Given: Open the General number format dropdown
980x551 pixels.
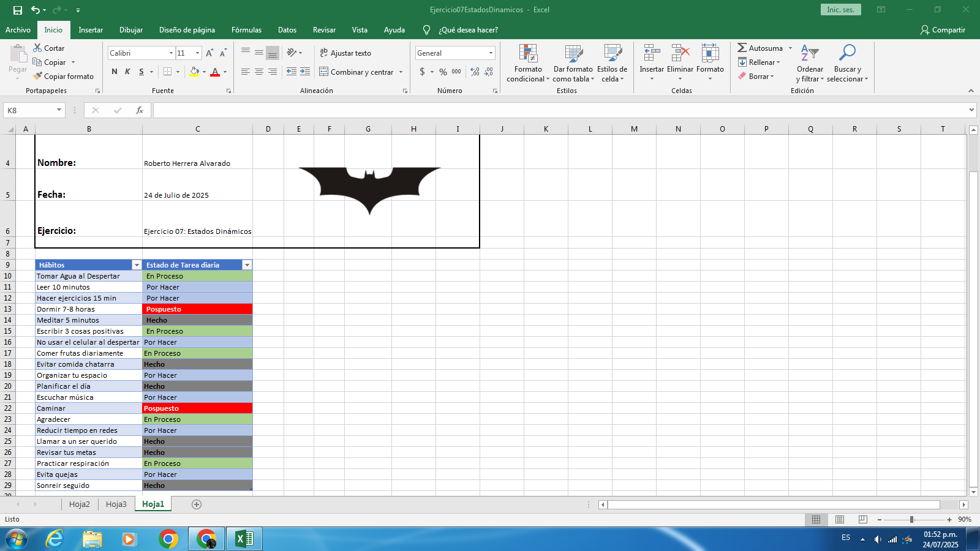Looking at the screenshot, I should 491,53.
